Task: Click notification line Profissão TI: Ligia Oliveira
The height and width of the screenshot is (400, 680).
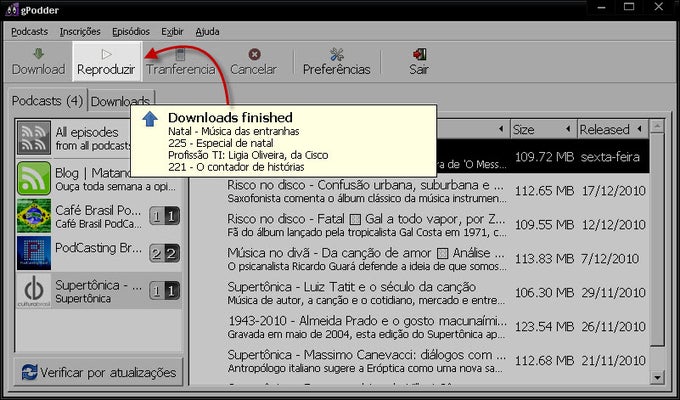Action: point(248,155)
